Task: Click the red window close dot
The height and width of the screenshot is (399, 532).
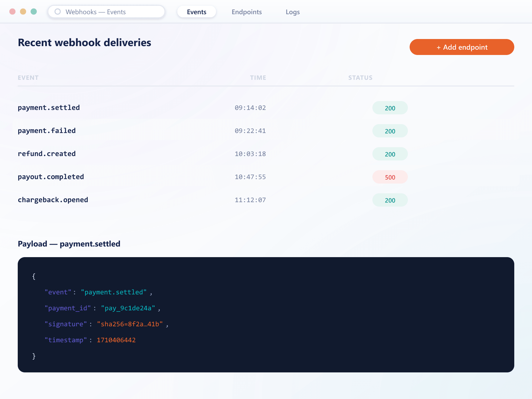Action: [12, 12]
